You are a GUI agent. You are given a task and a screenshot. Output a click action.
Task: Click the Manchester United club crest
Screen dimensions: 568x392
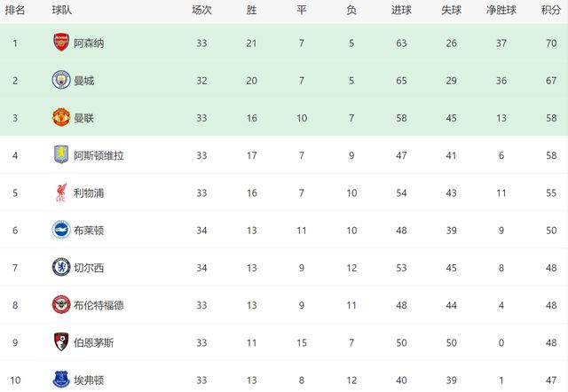tap(60, 117)
